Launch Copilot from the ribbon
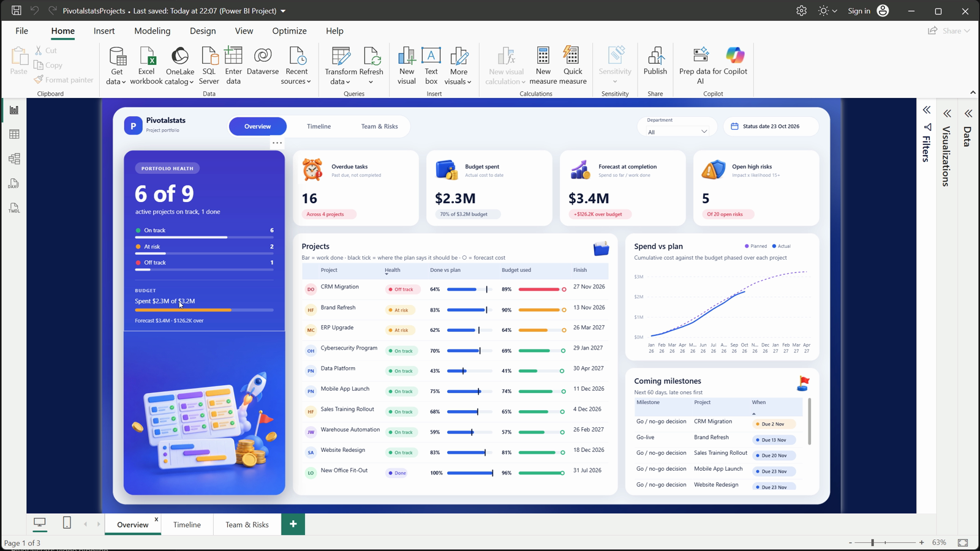Image resolution: width=980 pixels, height=551 pixels. point(736,61)
